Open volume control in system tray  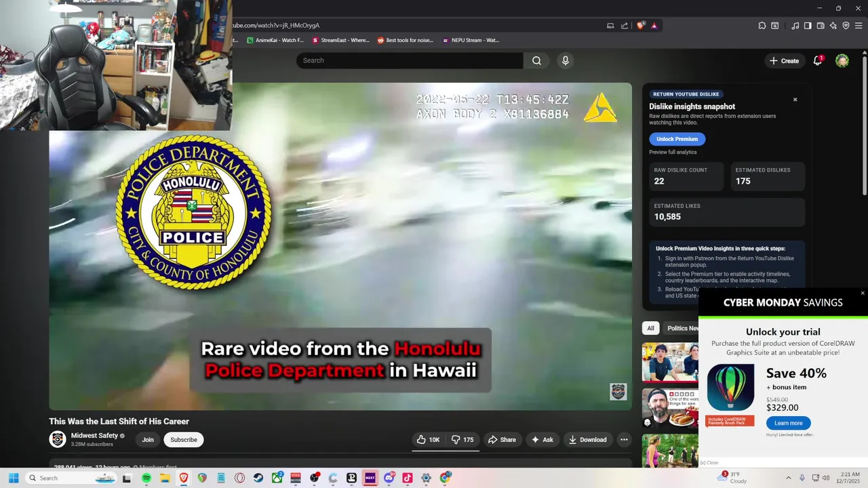click(826, 478)
